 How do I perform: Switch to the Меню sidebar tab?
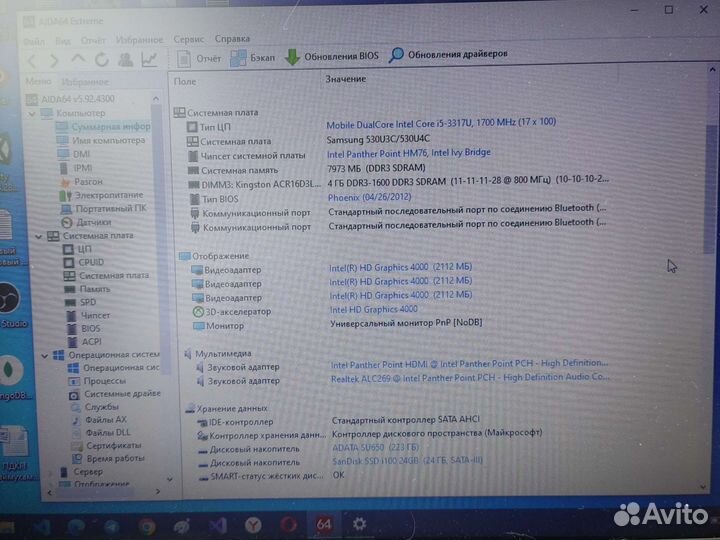point(38,82)
